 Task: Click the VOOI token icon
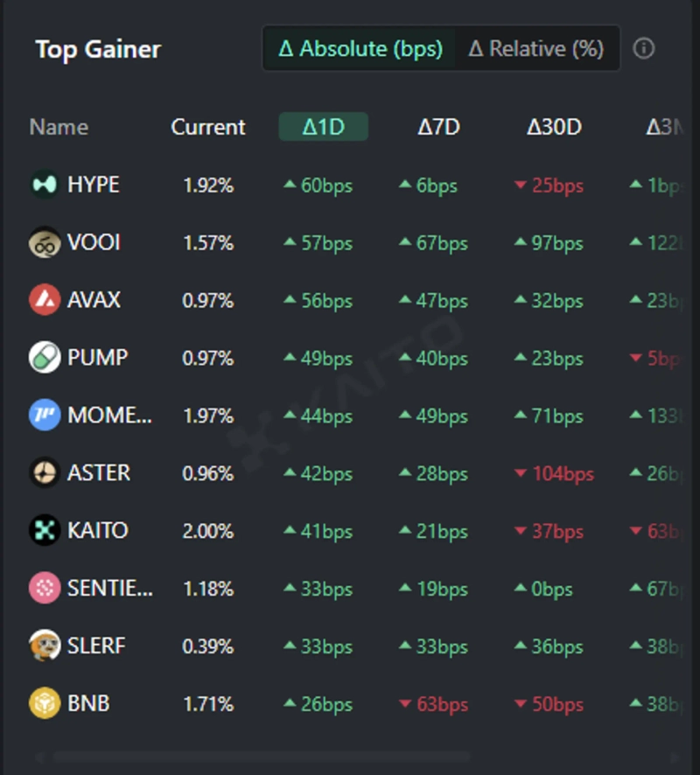(45, 242)
